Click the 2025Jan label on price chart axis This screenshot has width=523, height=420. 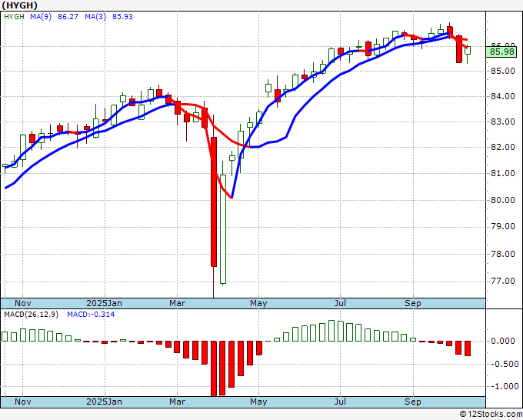click(x=104, y=303)
